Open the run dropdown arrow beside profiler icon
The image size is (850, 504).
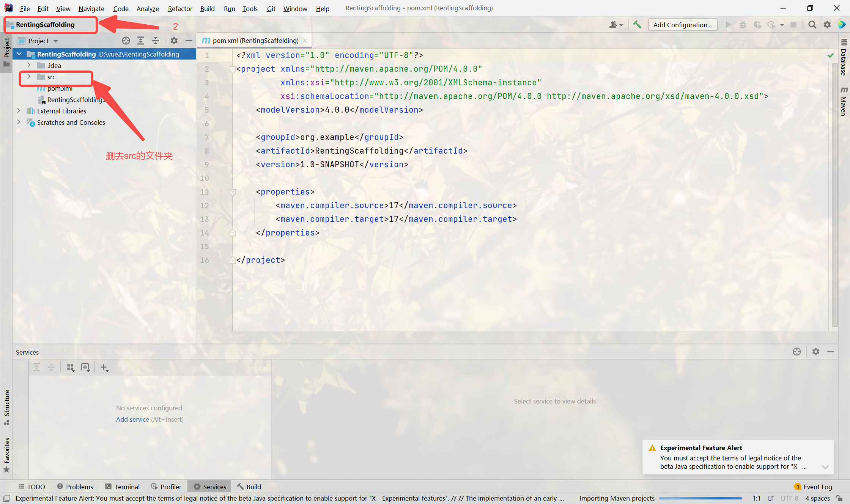pyautogui.click(x=782, y=25)
